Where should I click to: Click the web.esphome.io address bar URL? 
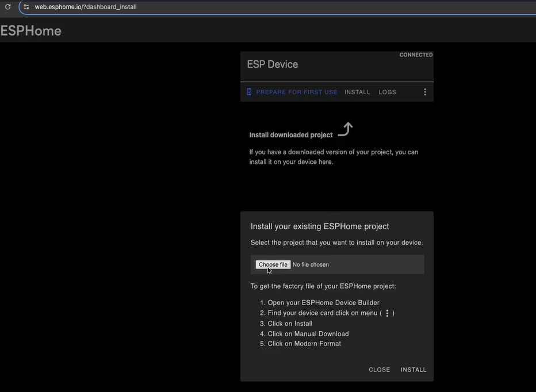click(x=86, y=7)
